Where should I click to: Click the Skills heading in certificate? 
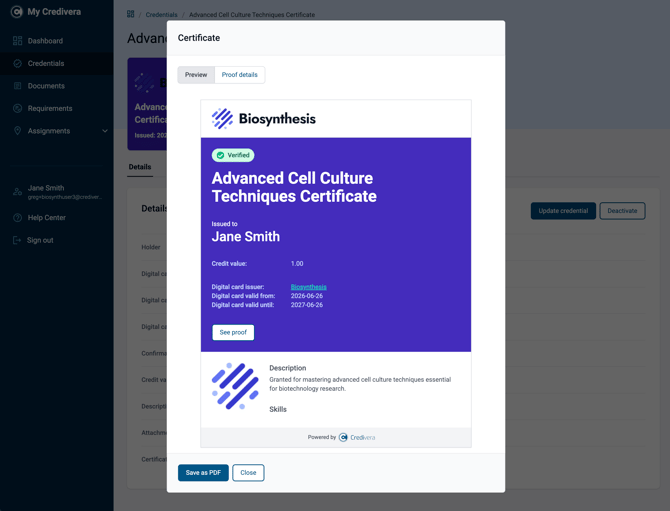(x=278, y=409)
